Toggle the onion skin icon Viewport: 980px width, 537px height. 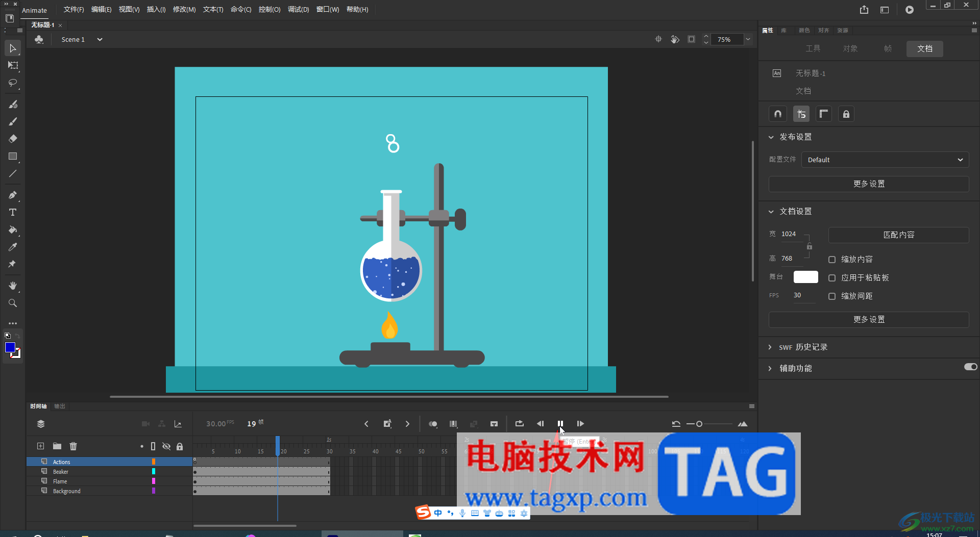point(433,424)
